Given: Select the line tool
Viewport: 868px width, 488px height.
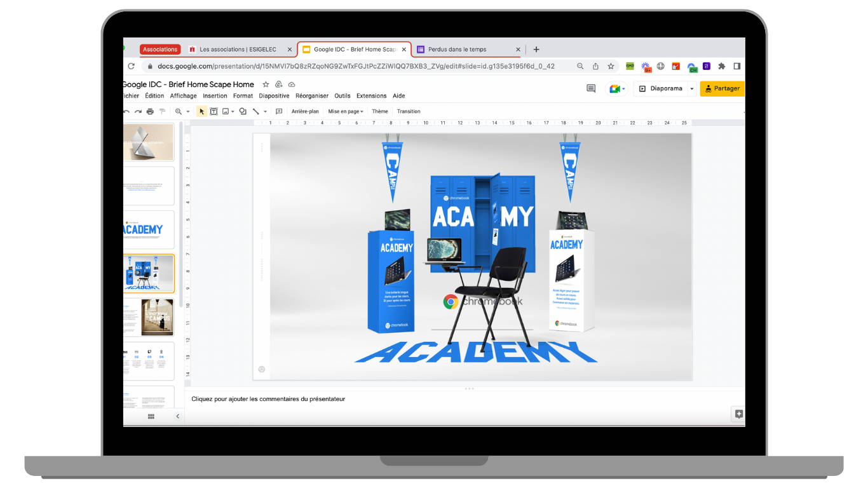Looking at the screenshot, I should [256, 111].
